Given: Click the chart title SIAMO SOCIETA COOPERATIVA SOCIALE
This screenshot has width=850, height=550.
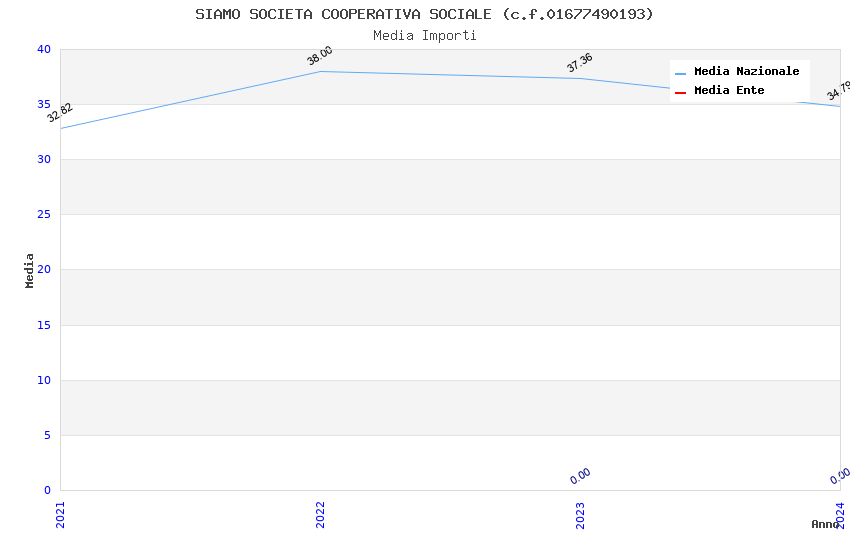Looking at the screenshot, I should click(424, 14).
